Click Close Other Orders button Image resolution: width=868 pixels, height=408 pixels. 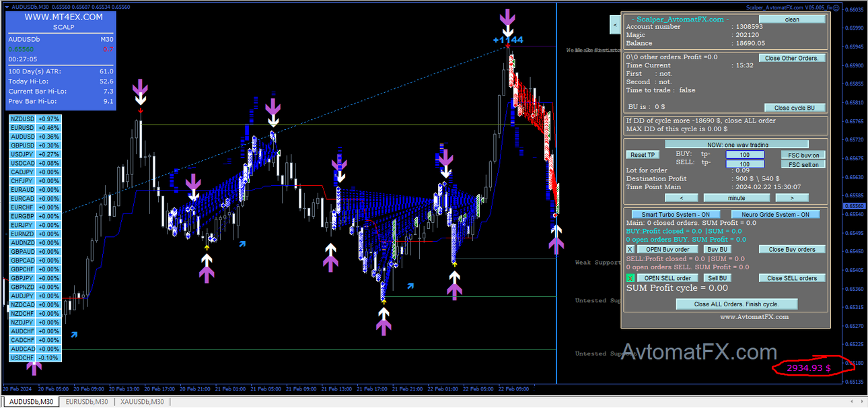792,58
